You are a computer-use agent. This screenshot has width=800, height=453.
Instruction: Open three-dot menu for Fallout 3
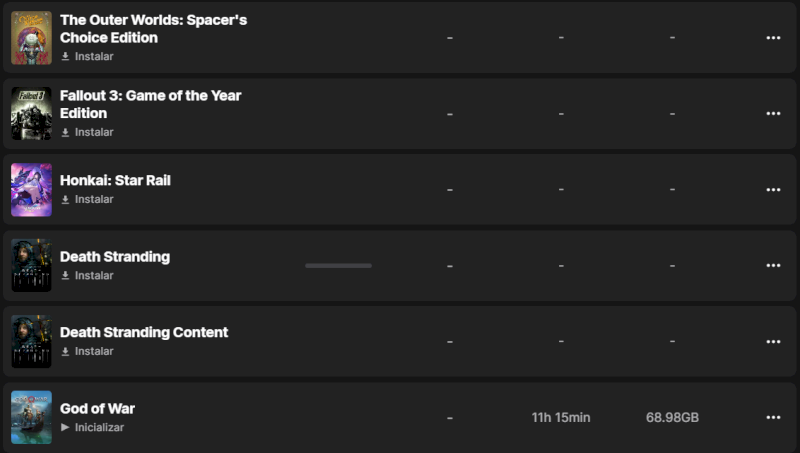click(x=773, y=113)
